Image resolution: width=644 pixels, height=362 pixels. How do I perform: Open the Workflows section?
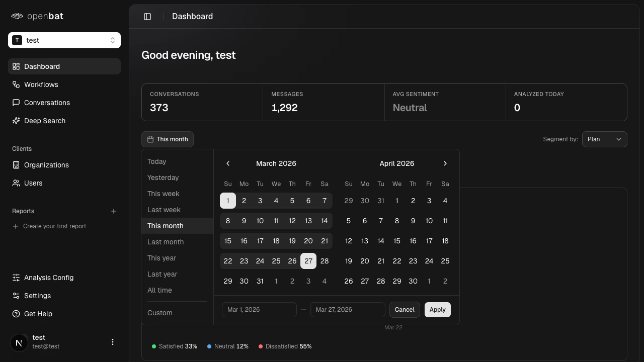pos(41,84)
